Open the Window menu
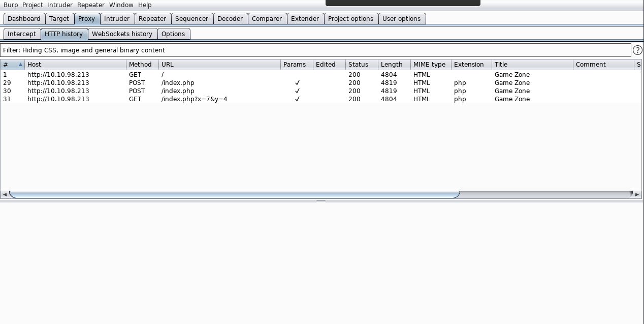The height and width of the screenshot is (324, 644). [x=121, y=5]
